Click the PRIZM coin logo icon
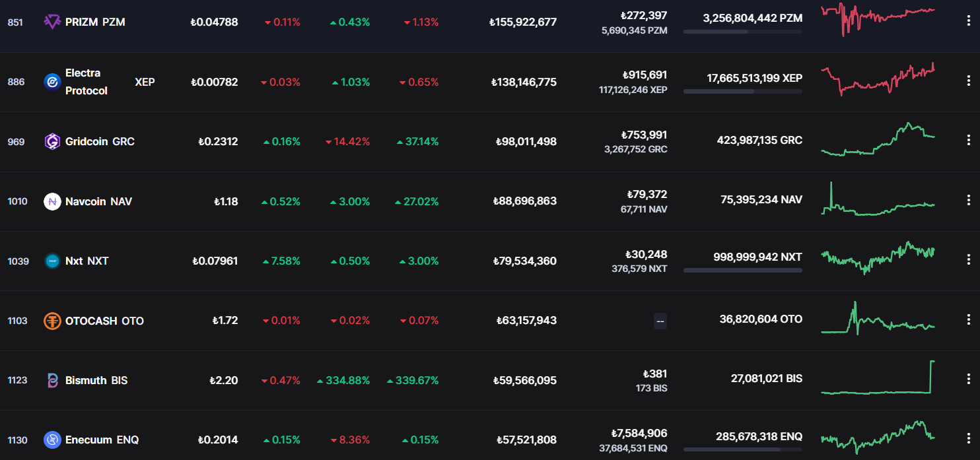 [x=52, y=22]
